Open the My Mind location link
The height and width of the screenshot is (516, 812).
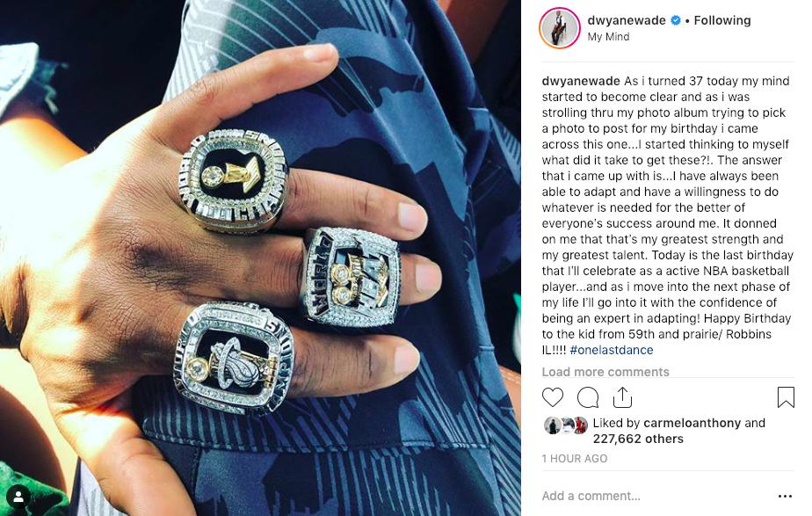click(x=608, y=37)
